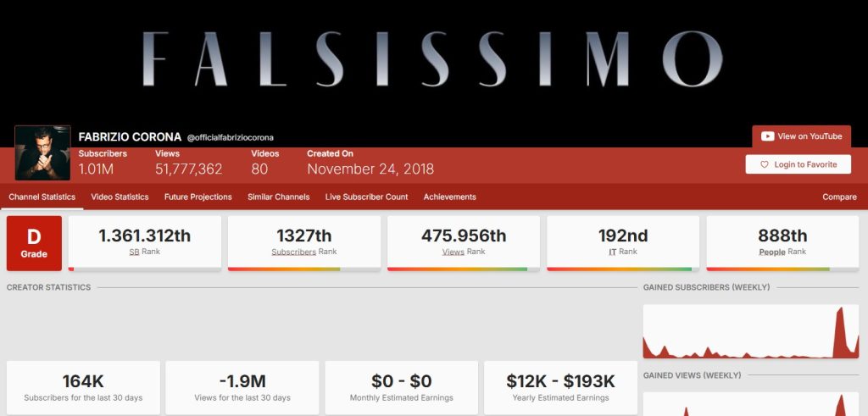Click the heart icon beside Login to Favorite

tap(764, 164)
